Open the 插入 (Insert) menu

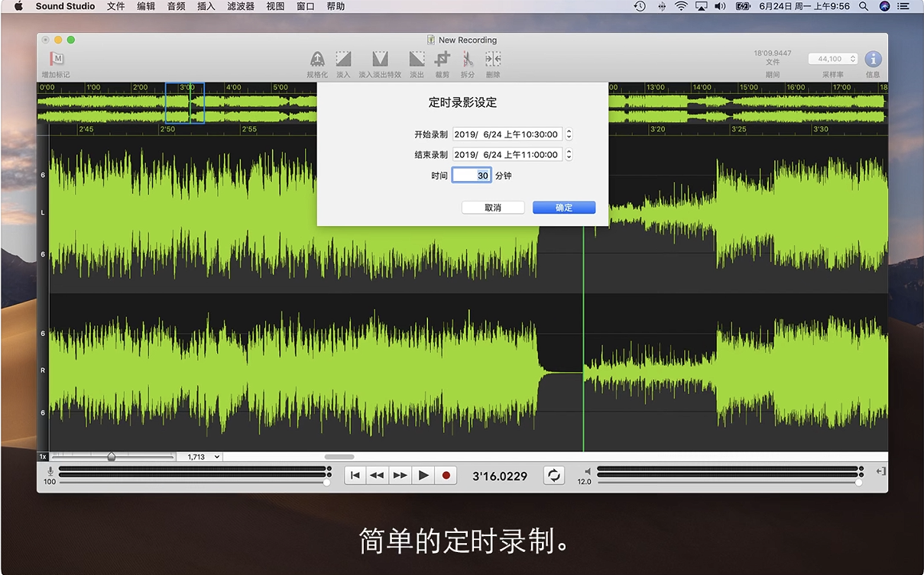(x=206, y=6)
